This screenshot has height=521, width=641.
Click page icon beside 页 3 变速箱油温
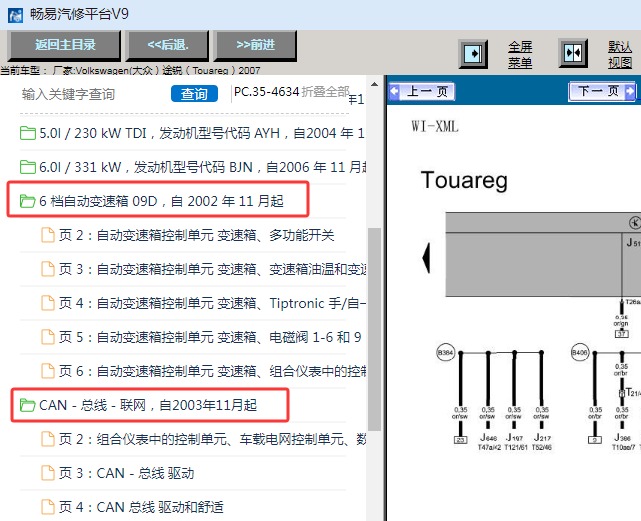(x=48, y=269)
